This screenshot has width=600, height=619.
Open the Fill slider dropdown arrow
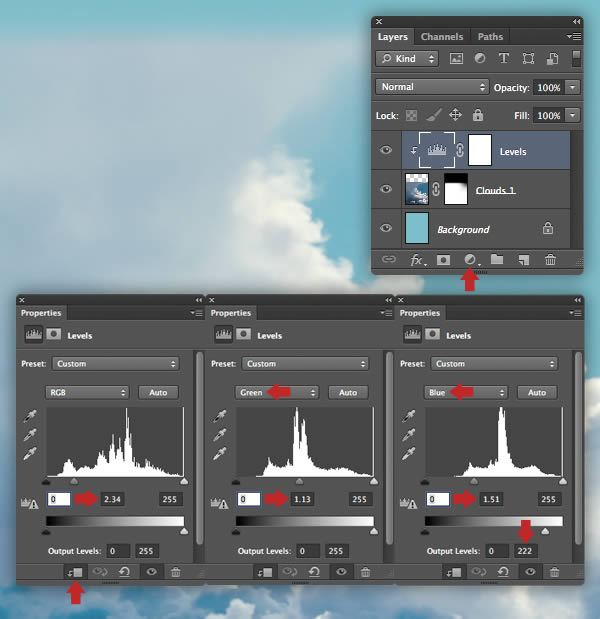pyautogui.click(x=572, y=115)
